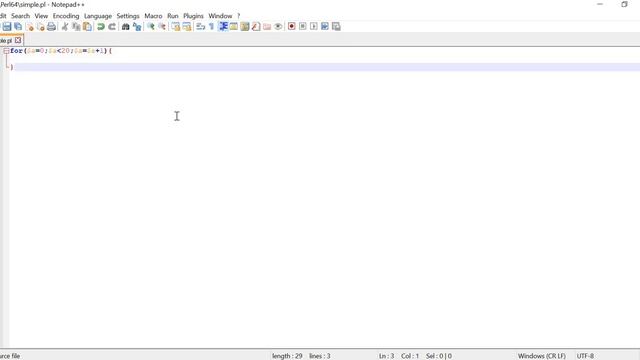Show the Document Map panel icon
Image resolution: width=640 pixels, height=360 pixels.
245,27
